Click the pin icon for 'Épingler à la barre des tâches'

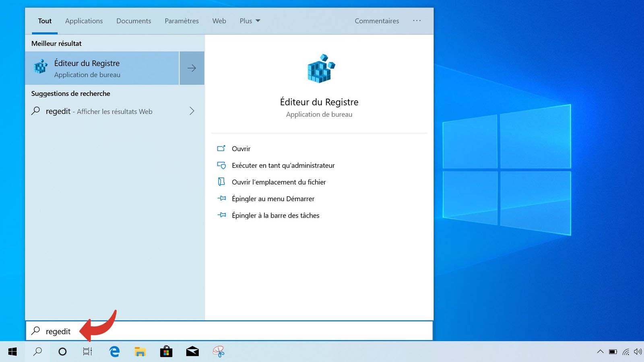coord(221,215)
